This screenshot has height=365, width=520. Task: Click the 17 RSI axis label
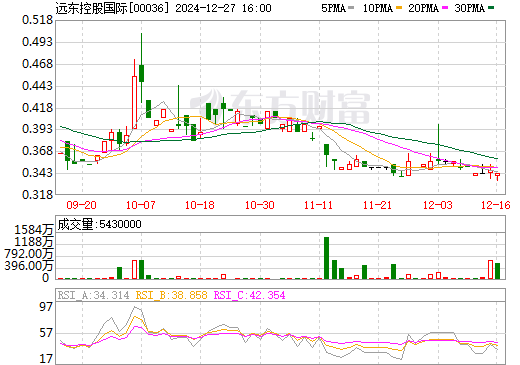click(46, 359)
